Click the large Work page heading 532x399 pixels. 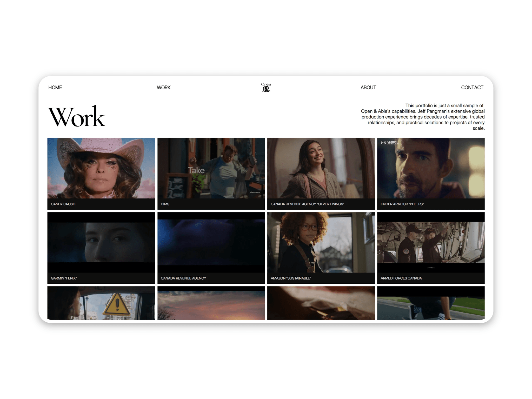[x=77, y=117]
